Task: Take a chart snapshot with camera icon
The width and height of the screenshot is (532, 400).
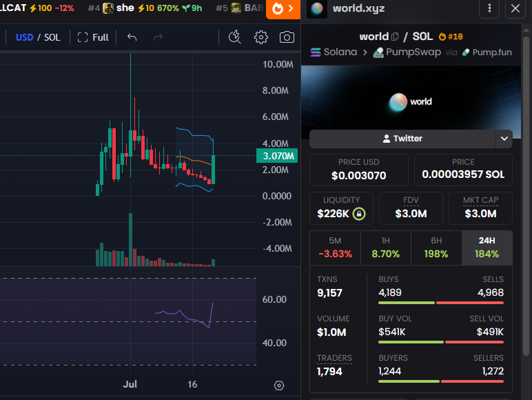Action: [287, 37]
